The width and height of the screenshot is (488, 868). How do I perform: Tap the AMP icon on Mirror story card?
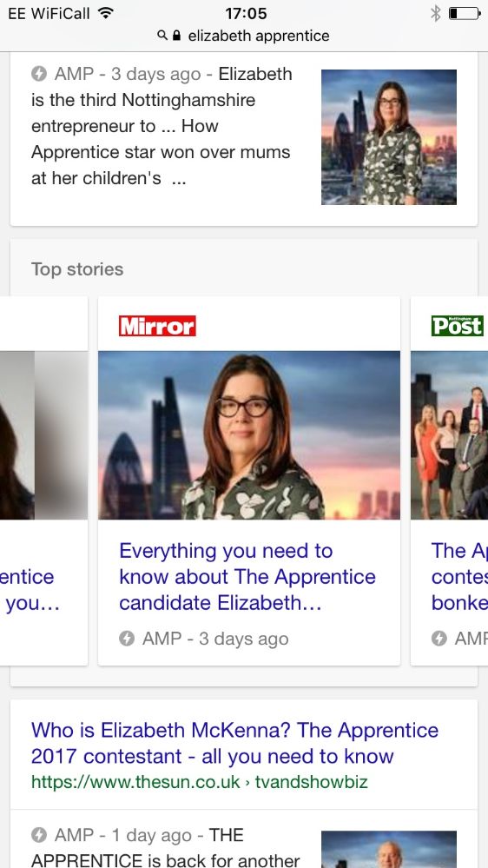(127, 639)
